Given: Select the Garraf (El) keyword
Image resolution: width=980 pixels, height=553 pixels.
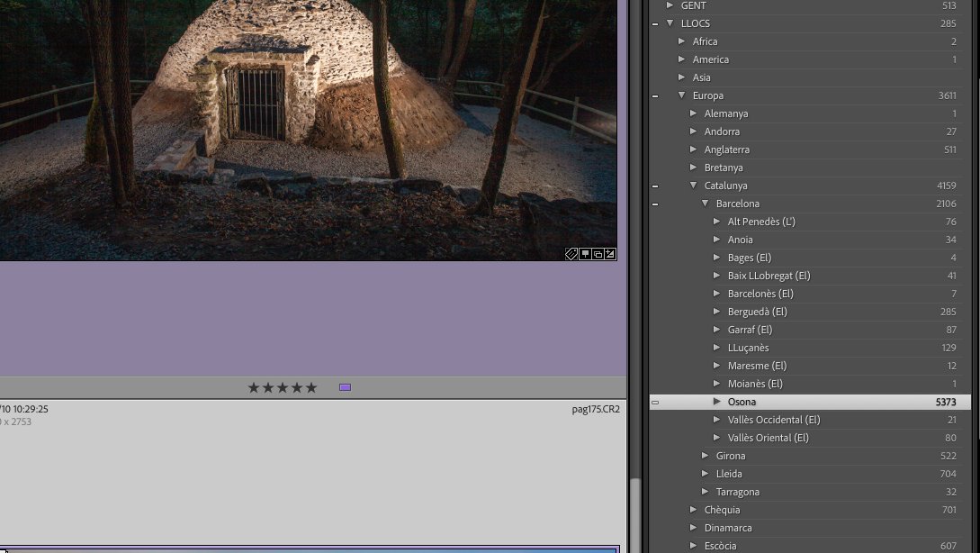Looking at the screenshot, I should pos(750,330).
